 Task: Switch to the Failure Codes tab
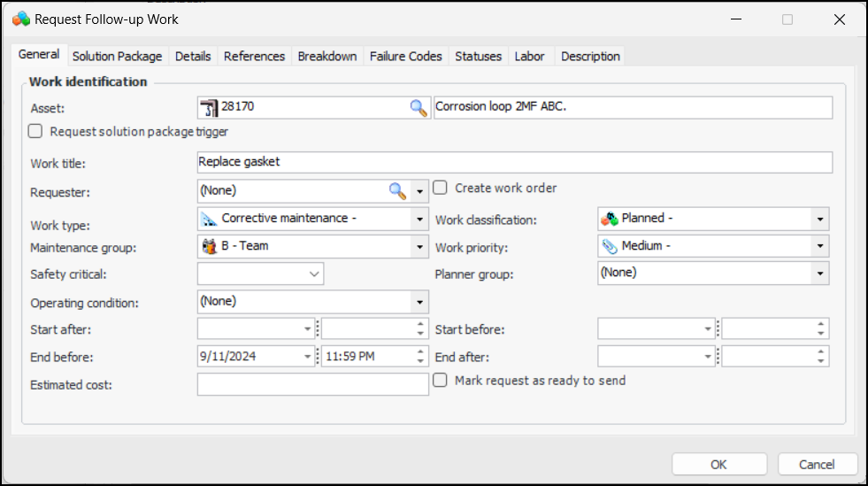[x=405, y=56]
